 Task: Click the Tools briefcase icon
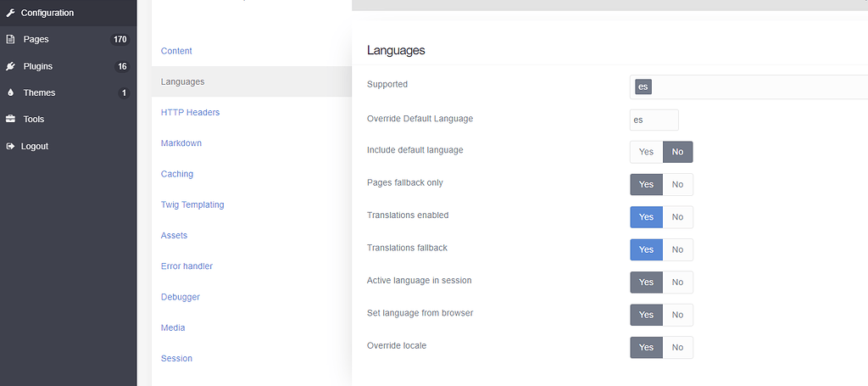pyautogui.click(x=10, y=120)
